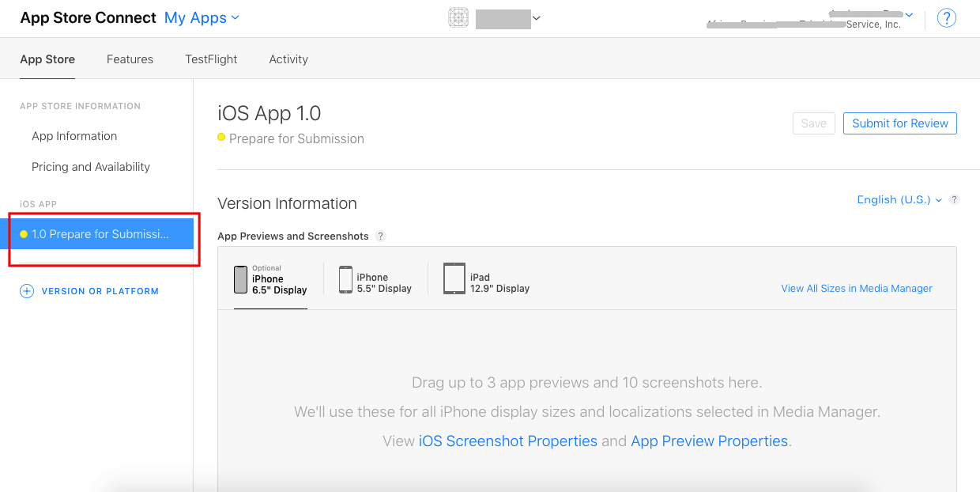Open the App Preview Properties link
Image resolution: width=980 pixels, height=492 pixels.
click(x=709, y=441)
